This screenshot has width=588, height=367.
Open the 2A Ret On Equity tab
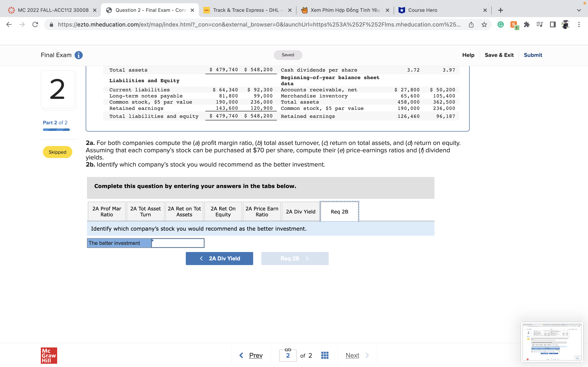click(x=223, y=211)
